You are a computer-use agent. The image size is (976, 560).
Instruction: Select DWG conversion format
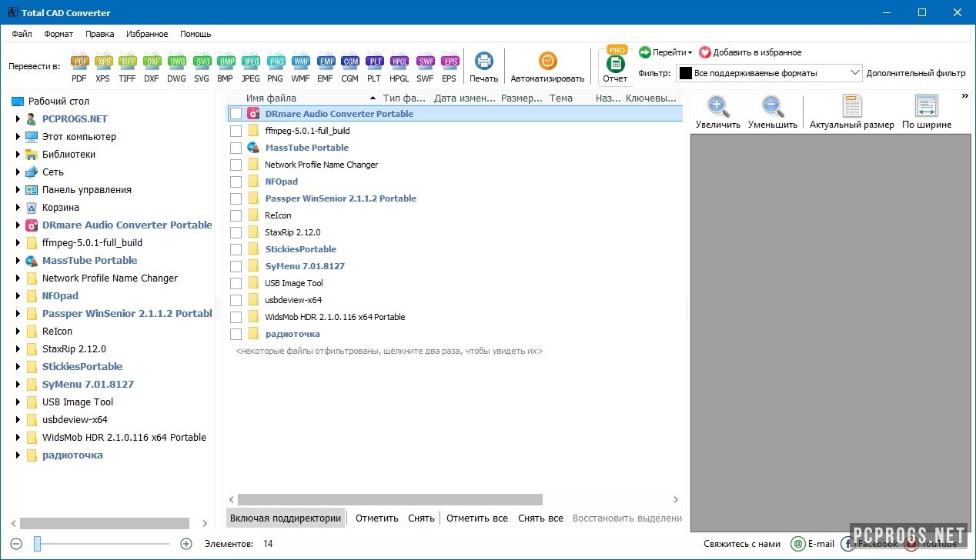176,68
